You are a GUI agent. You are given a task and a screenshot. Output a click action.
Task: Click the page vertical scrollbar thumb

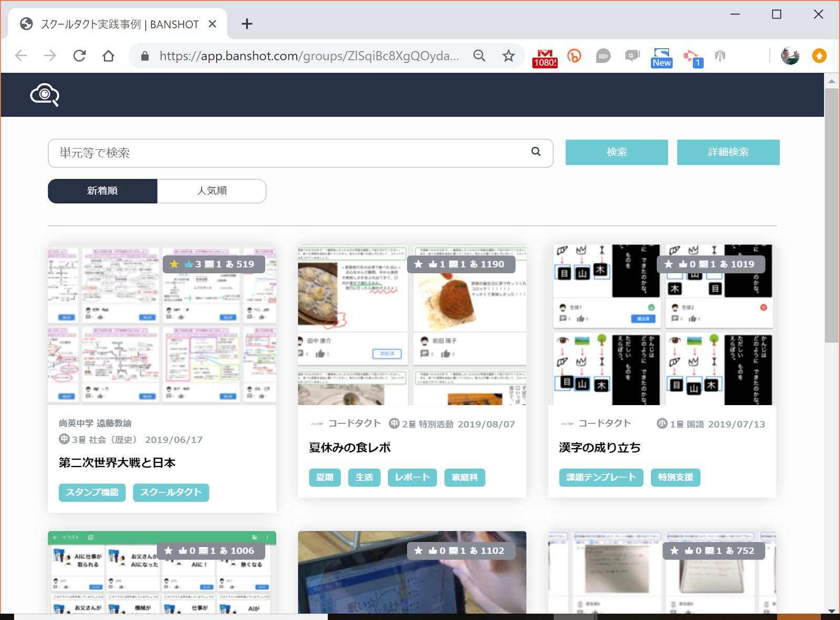[832, 215]
